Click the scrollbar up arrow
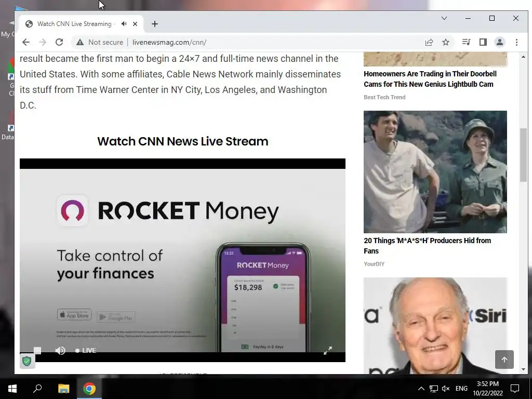Viewport: 532px width, 399px height. click(523, 57)
